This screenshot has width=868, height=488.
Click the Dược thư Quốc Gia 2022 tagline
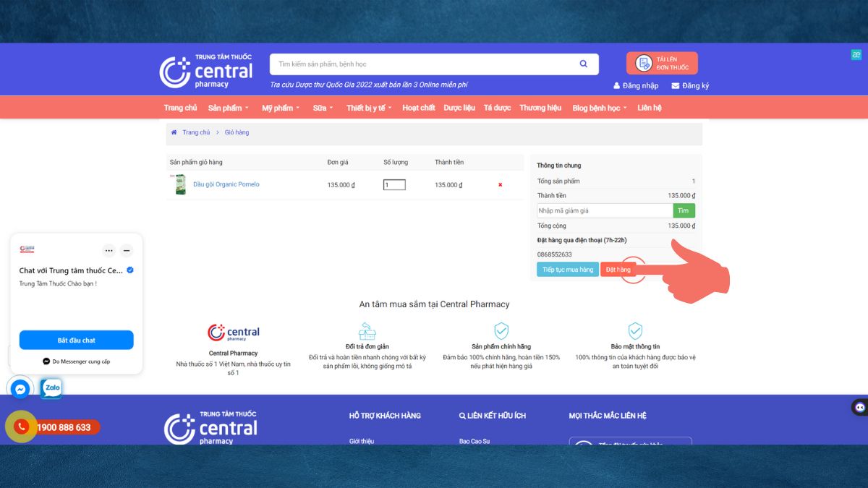(x=369, y=85)
